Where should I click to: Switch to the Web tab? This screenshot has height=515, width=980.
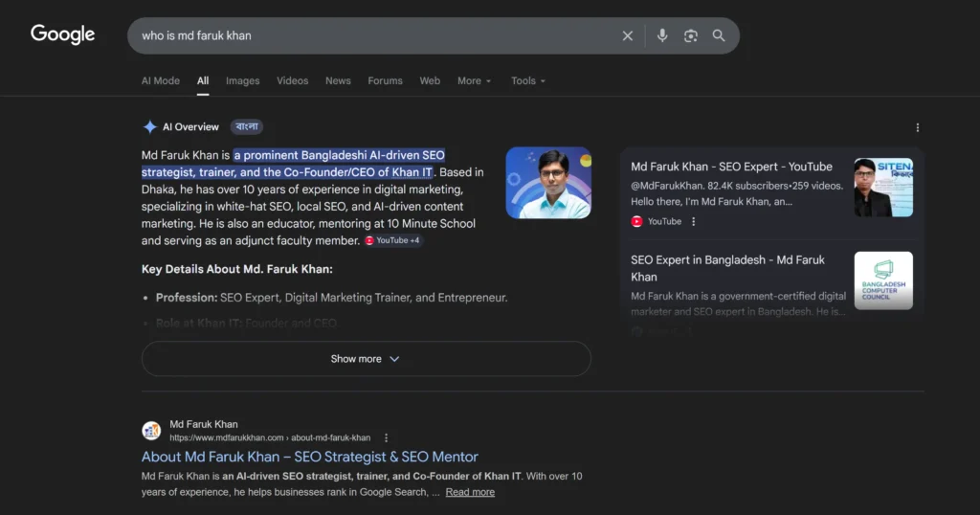(430, 80)
